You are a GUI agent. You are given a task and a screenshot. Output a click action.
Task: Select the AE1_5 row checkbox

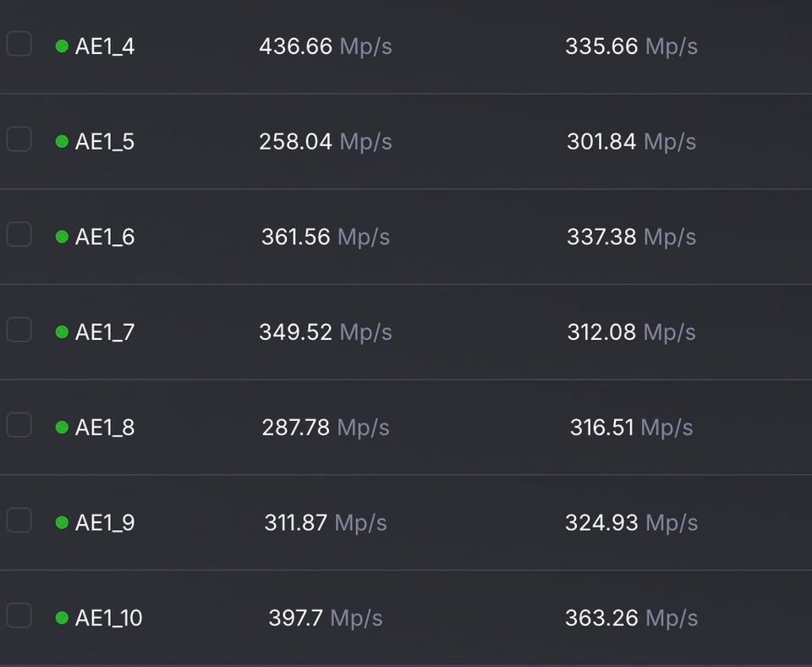[19, 139]
